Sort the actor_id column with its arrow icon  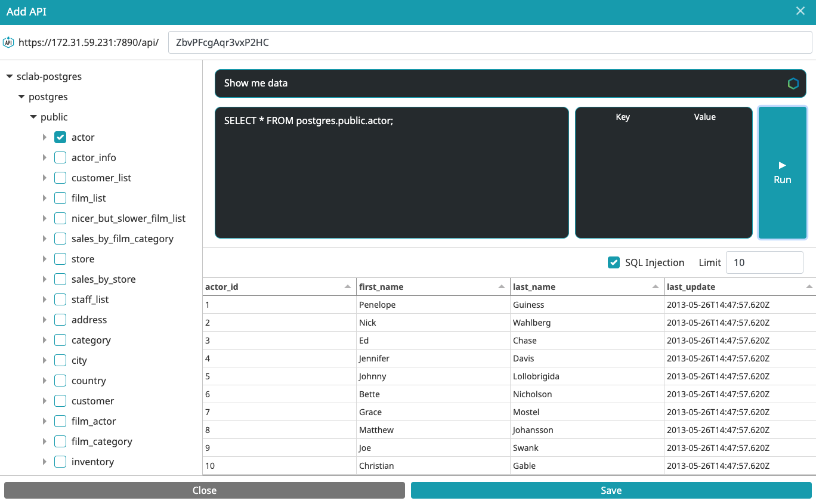click(x=348, y=287)
